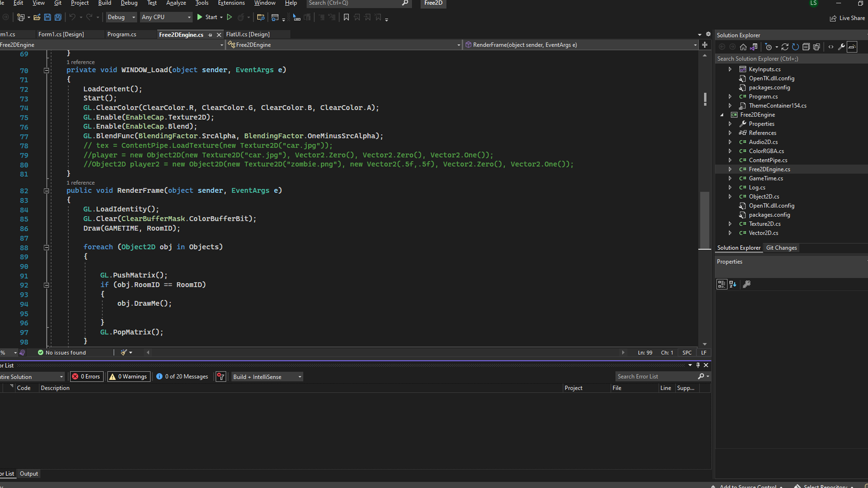
Task: Open the Analyze menu
Action: pyautogui.click(x=176, y=3)
